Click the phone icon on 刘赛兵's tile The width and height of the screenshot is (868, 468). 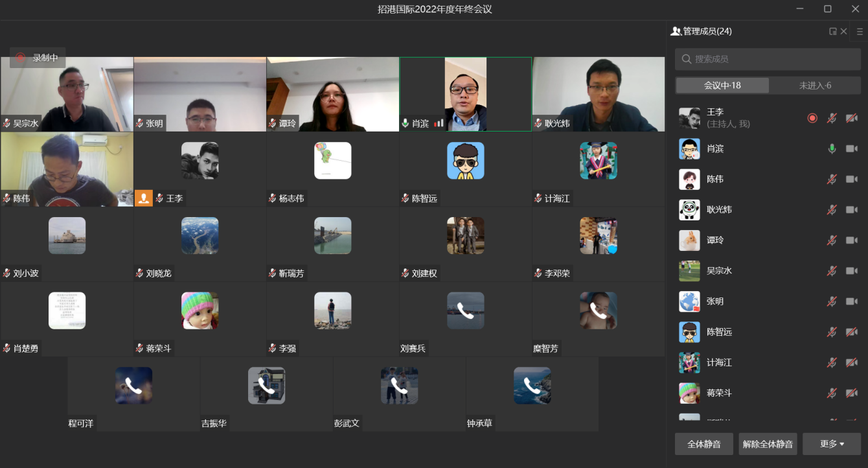coord(465,310)
